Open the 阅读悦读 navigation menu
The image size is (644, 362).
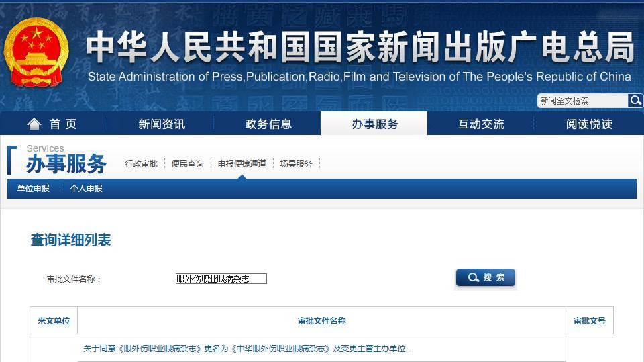[588, 124]
